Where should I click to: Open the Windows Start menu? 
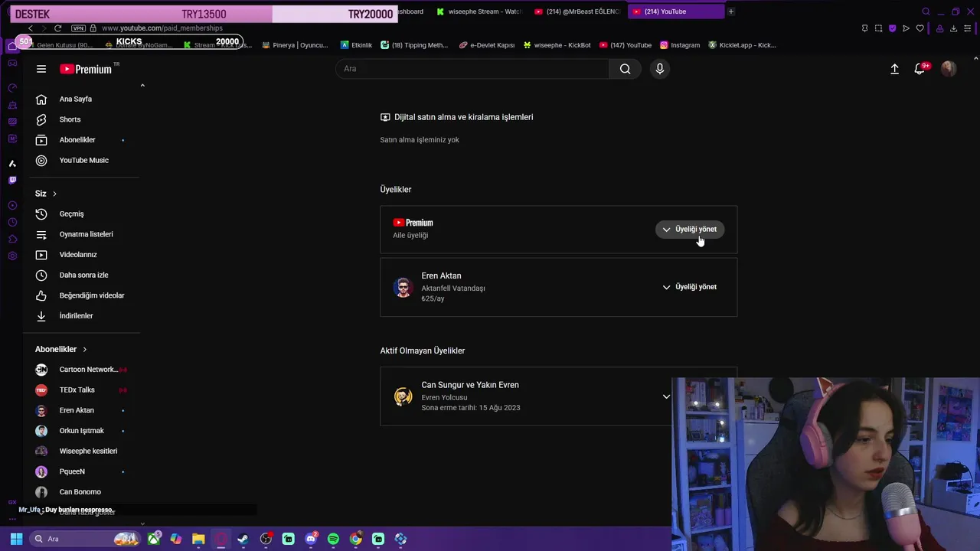[x=16, y=539]
